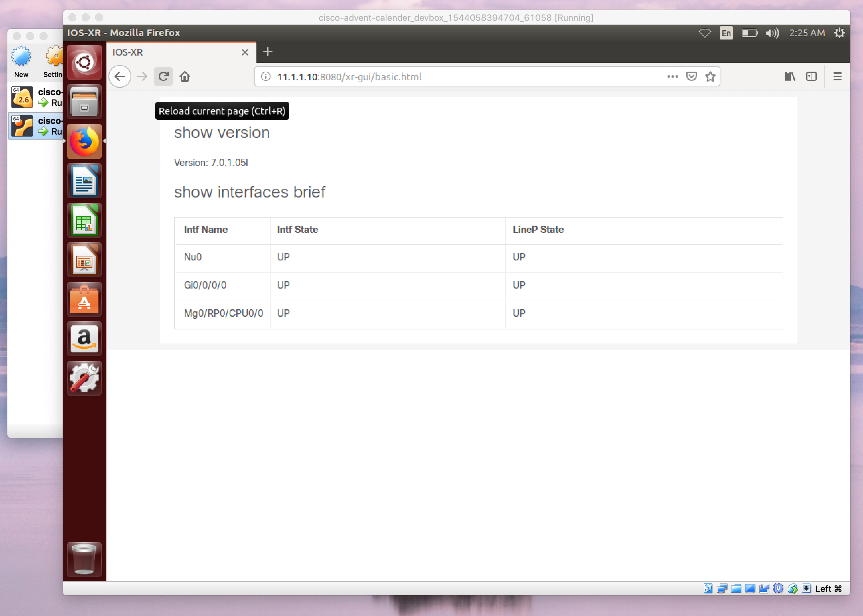The height and width of the screenshot is (616, 863).
Task: Launch LibreOffice Writer
Action: click(x=84, y=180)
